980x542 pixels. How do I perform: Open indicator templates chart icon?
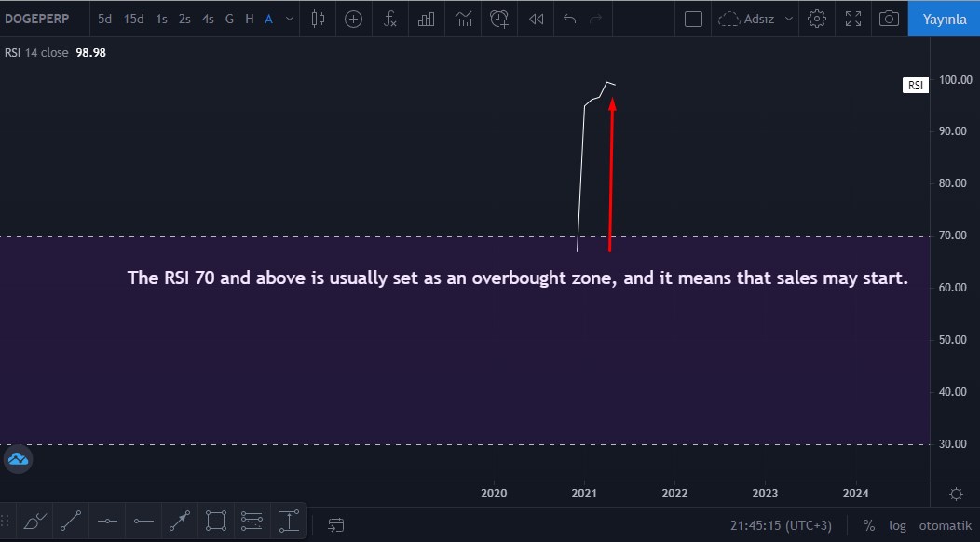click(463, 19)
